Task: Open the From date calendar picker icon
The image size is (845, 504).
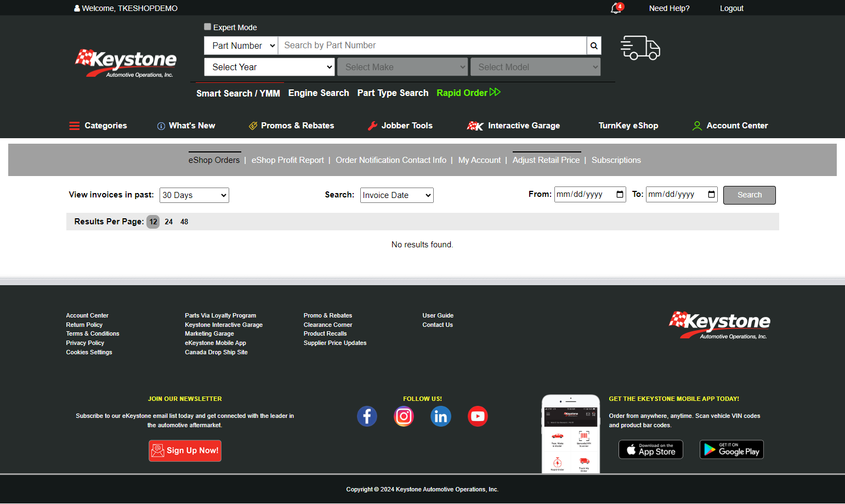Action: [620, 194]
